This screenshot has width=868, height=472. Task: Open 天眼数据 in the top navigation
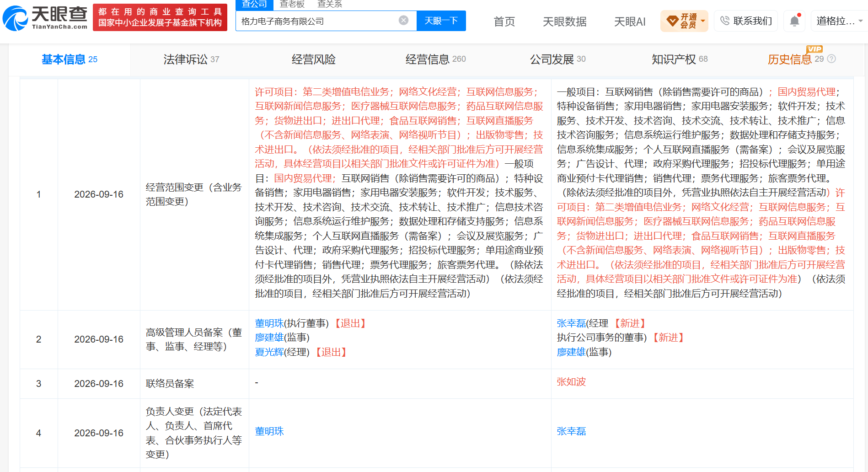pyautogui.click(x=564, y=21)
